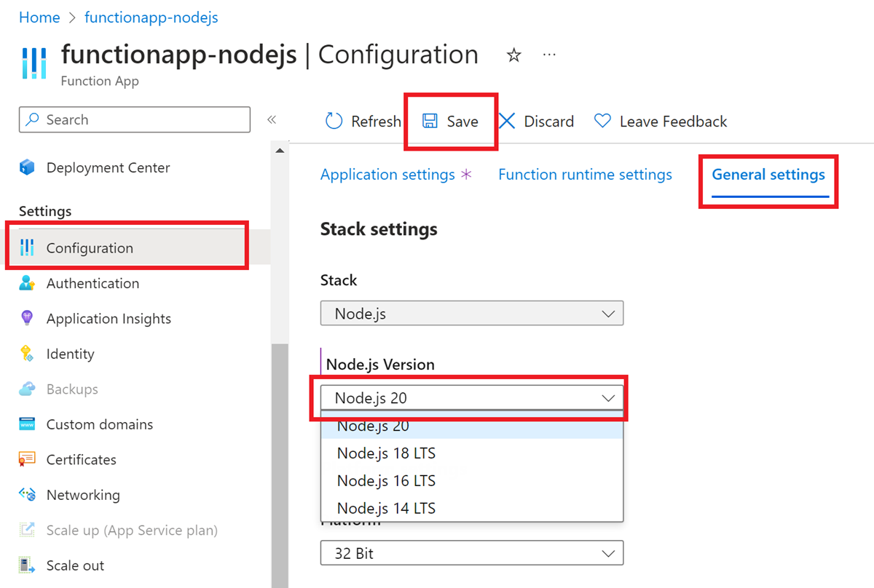Click the Refresh icon in the toolbar
Screen dimensions: 874x588
(x=334, y=122)
